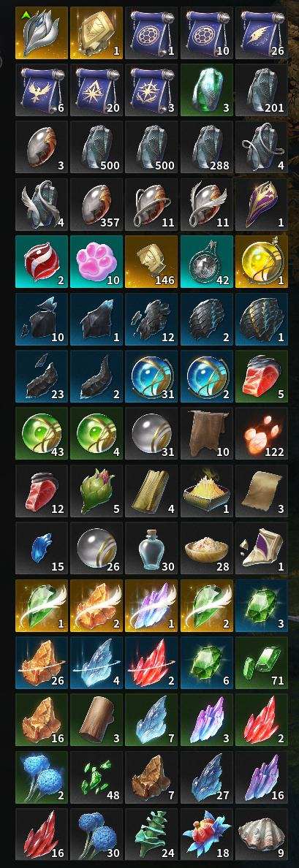Select the glowing orange paw prints 122
Screen dimensions: 299x868
coord(261,433)
